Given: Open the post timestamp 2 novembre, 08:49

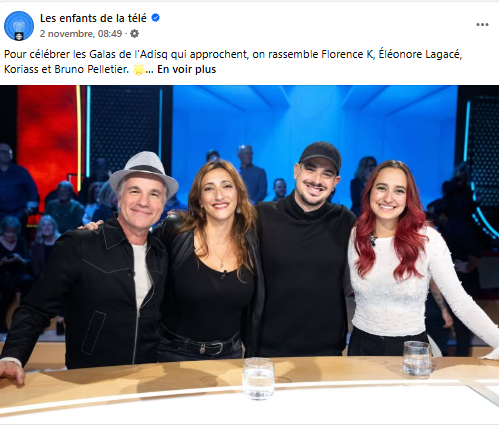Looking at the screenshot, I should [81, 34].
